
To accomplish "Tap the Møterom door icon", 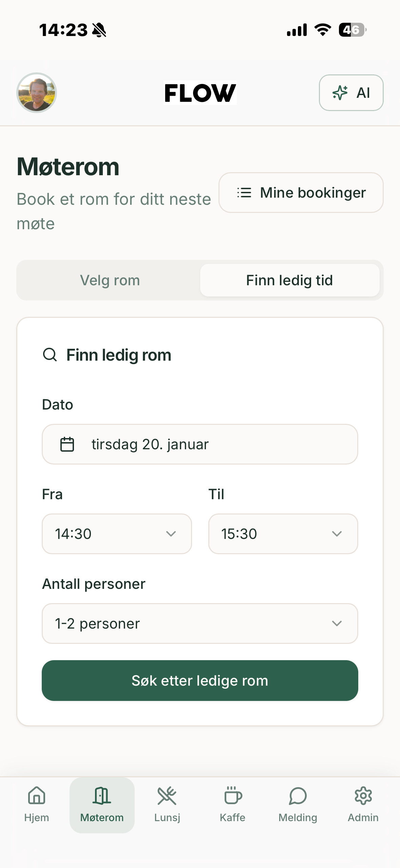I will click(102, 796).
